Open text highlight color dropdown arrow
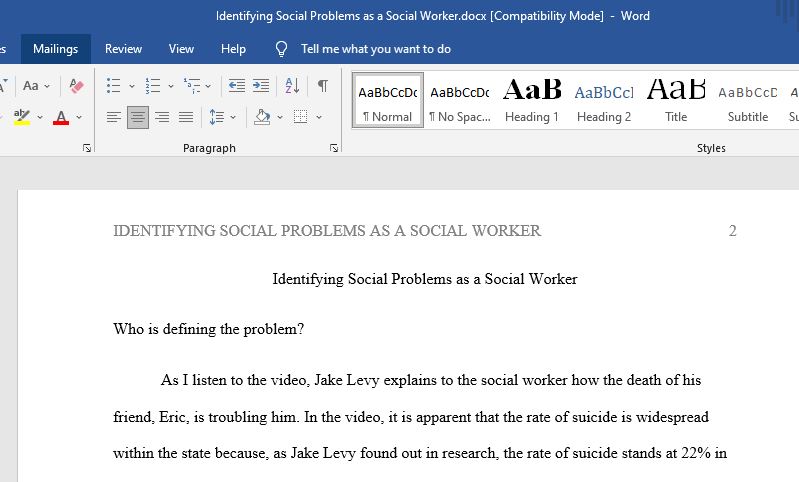 (x=40, y=117)
